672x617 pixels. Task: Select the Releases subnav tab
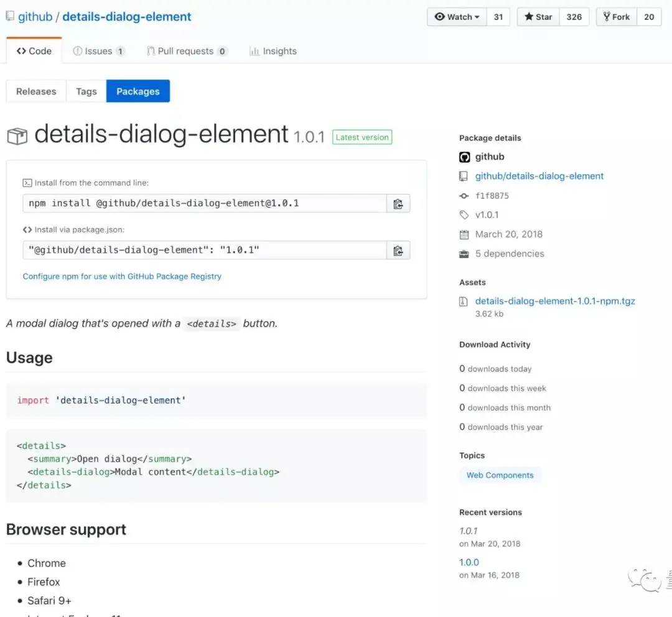pos(36,91)
